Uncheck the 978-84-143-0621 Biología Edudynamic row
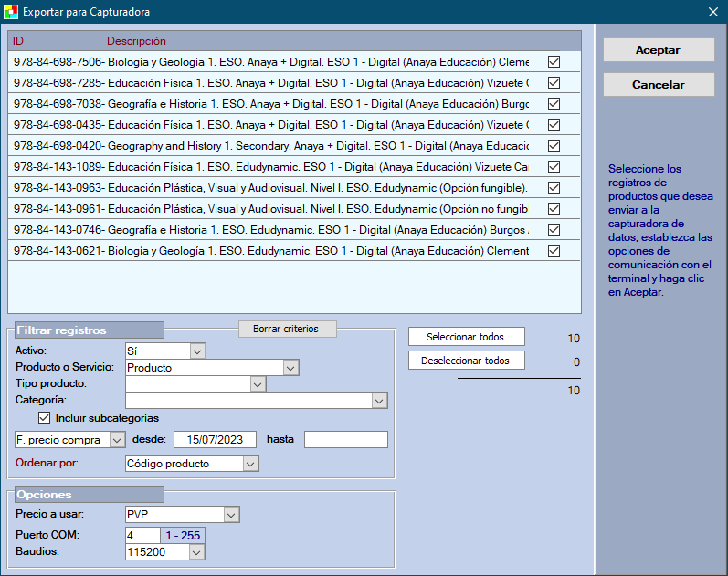This screenshot has width=728, height=576. click(x=554, y=251)
